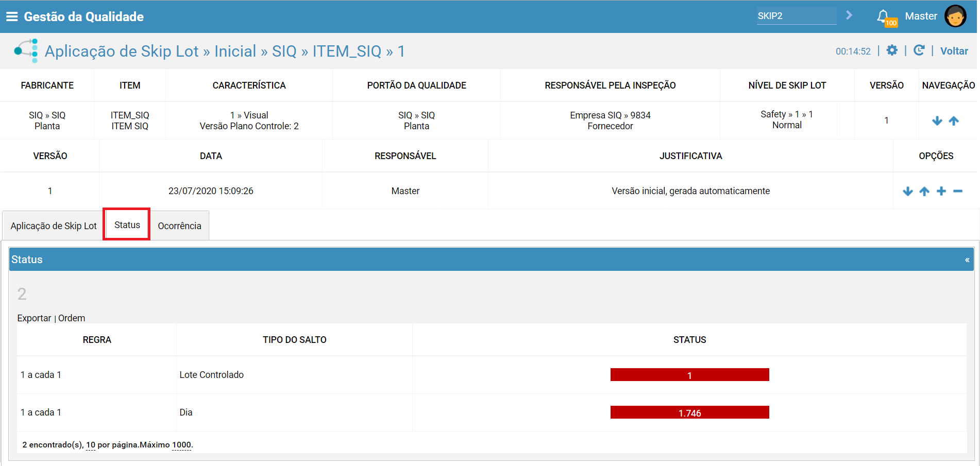Screen dimensions: 980x466
Task: Open the notifications bell
Action: [883, 16]
